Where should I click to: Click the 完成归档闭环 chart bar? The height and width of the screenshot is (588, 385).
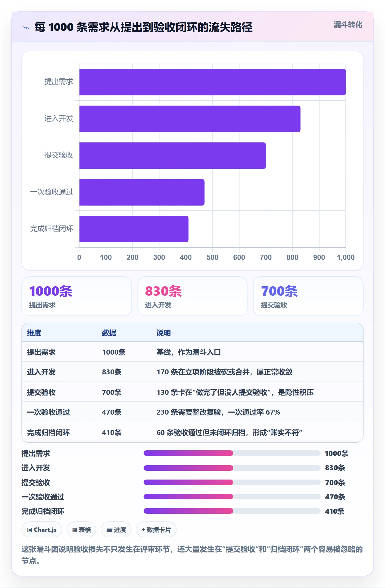coord(134,229)
